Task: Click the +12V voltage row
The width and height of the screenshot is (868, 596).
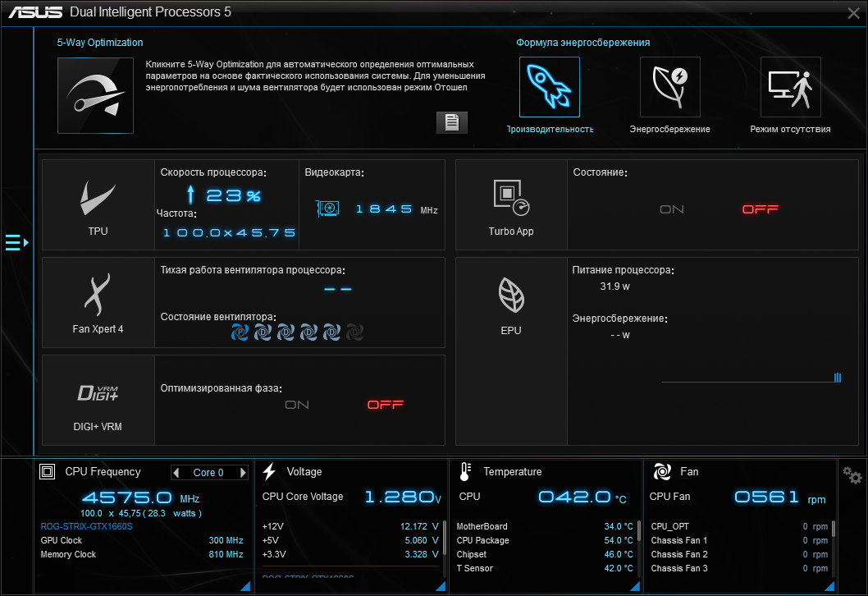Action: (x=350, y=526)
